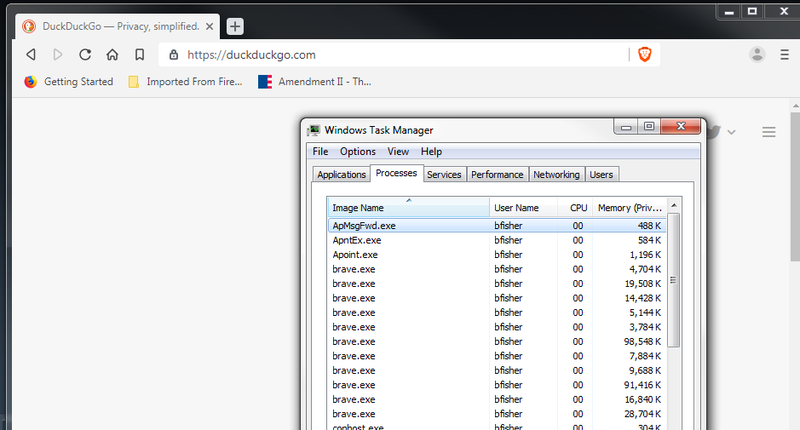Image resolution: width=800 pixels, height=430 pixels.
Task: Open the Task Manager Options menu
Action: (358, 151)
